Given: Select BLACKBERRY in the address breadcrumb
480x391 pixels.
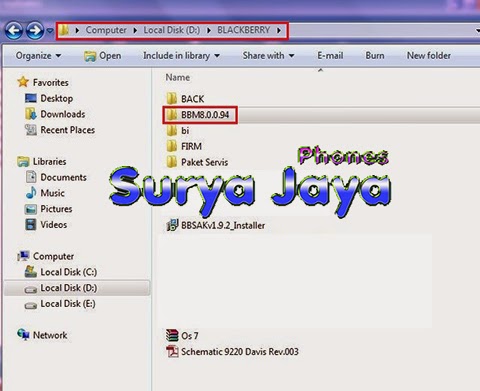Looking at the screenshot, I should coord(244,30).
